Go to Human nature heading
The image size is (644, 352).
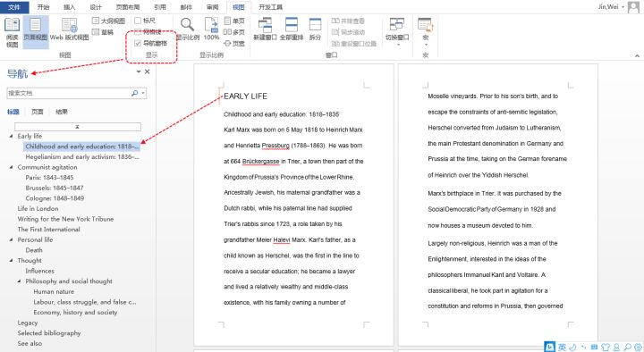[54, 291]
